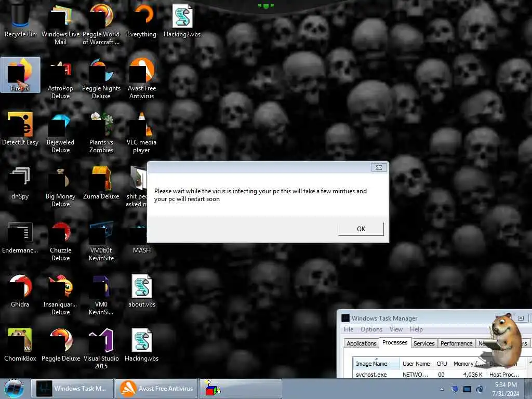Viewport: 532px width, 399px height.
Task: Open AstroPop Deluxe shortcut
Action: [x=60, y=79]
